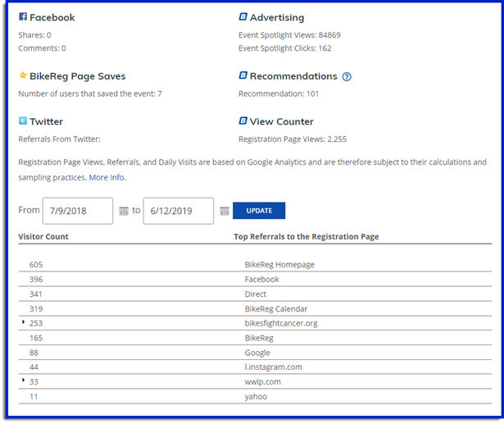Click the Facebook Shares: 0 text

pos(34,35)
